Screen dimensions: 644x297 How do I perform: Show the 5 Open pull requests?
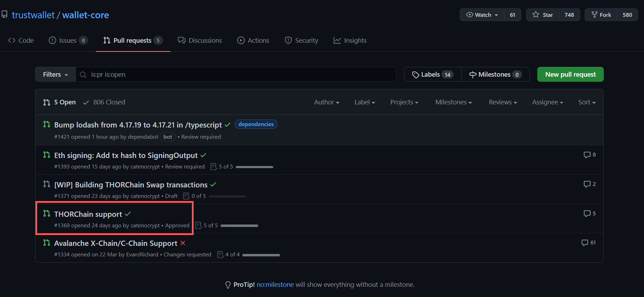coord(60,102)
